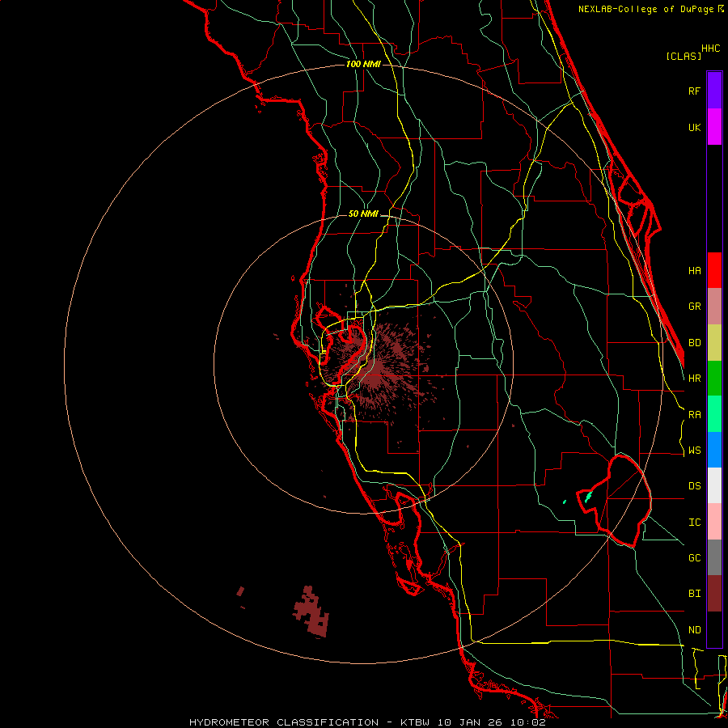Click the 'ND' legend label
Image resolution: width=728 pixels, height=728 pixels.
click(694, 630)
